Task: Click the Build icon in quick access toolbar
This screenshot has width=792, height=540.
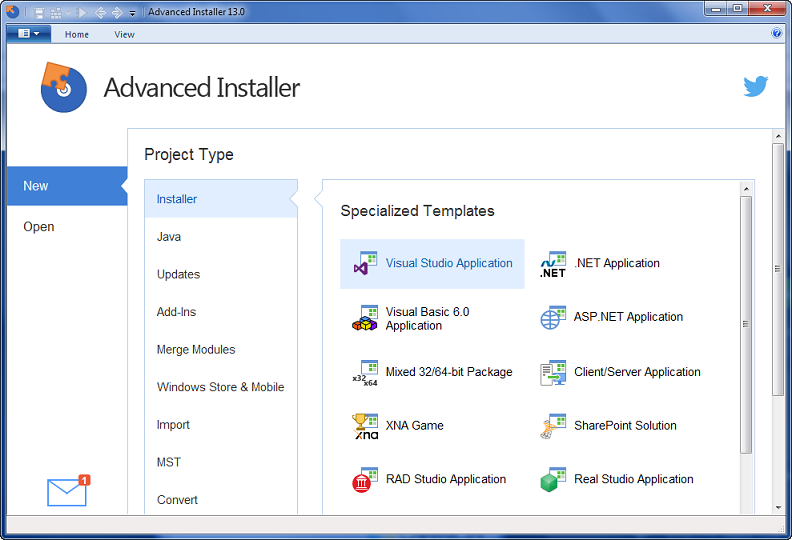Action: pyautogui.click(x=56, y=12)
